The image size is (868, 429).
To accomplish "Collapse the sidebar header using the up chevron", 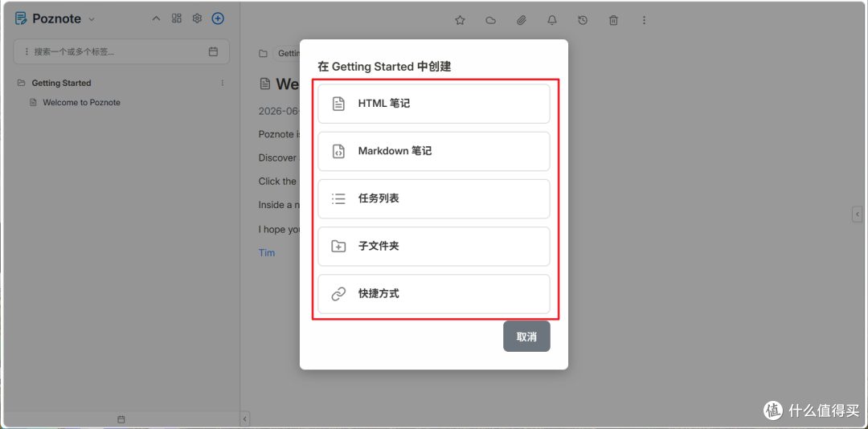I will tap(156, 18).
